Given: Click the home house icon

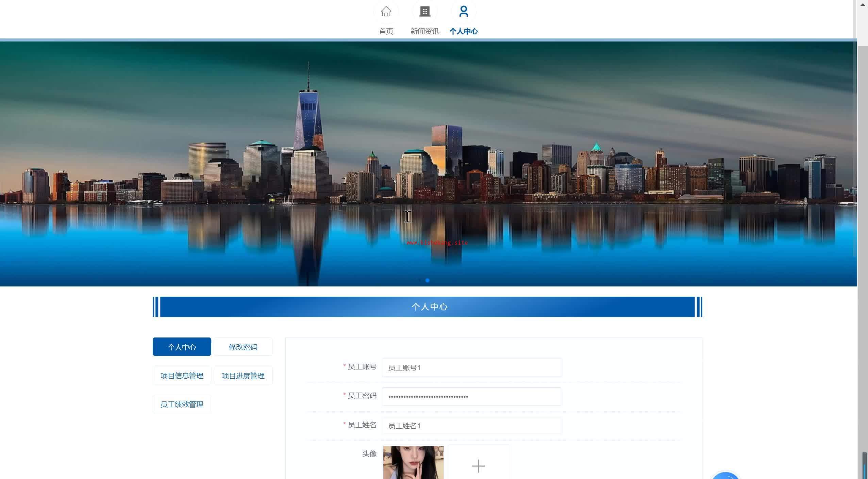Looking at the screenshot, I should (386, 12).
